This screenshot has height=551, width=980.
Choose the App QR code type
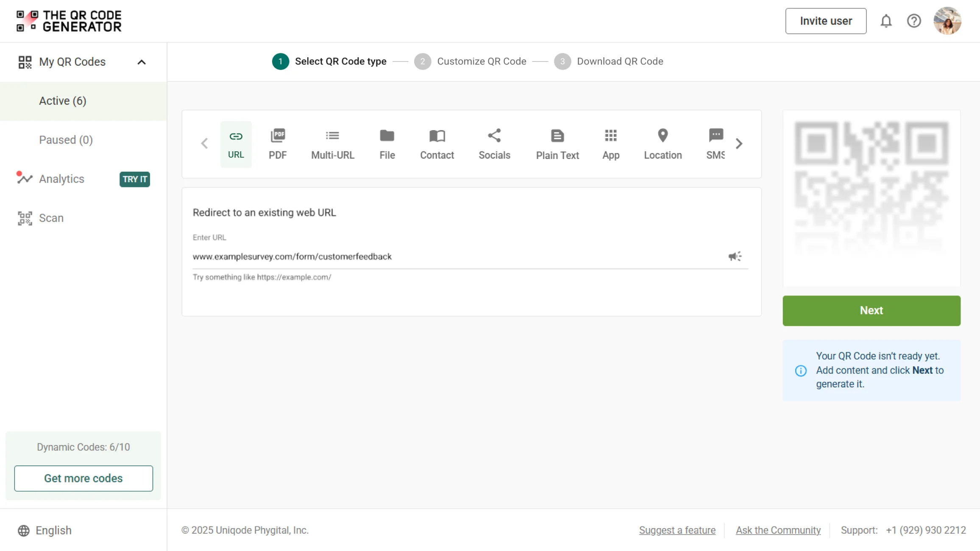click(610, 144)
